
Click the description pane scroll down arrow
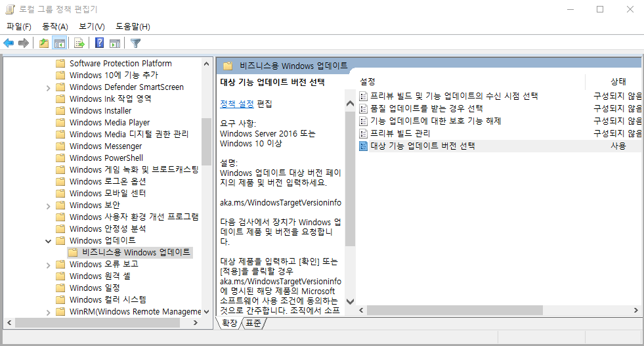pos(351,301)
